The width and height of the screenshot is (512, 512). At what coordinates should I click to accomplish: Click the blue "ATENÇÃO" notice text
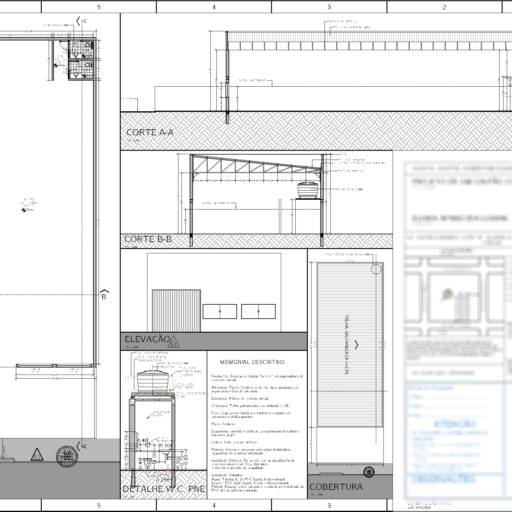click(455, 424)
